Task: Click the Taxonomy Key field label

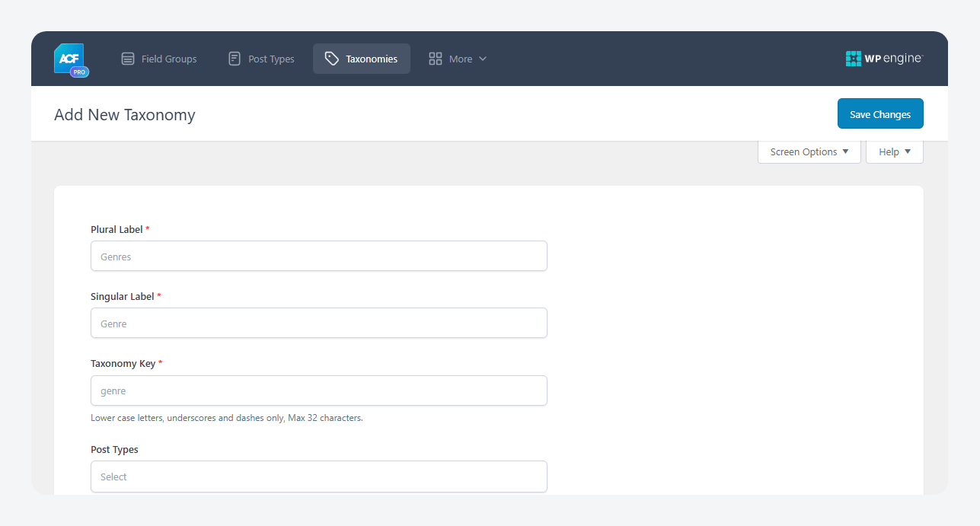Action: pyautogui.click(x=126, y=363)
